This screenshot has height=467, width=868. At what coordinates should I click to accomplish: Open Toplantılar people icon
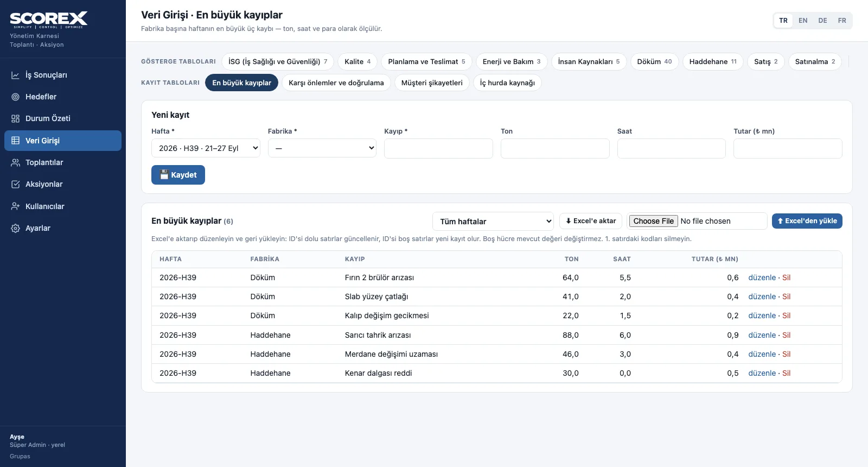click(16, 162)
